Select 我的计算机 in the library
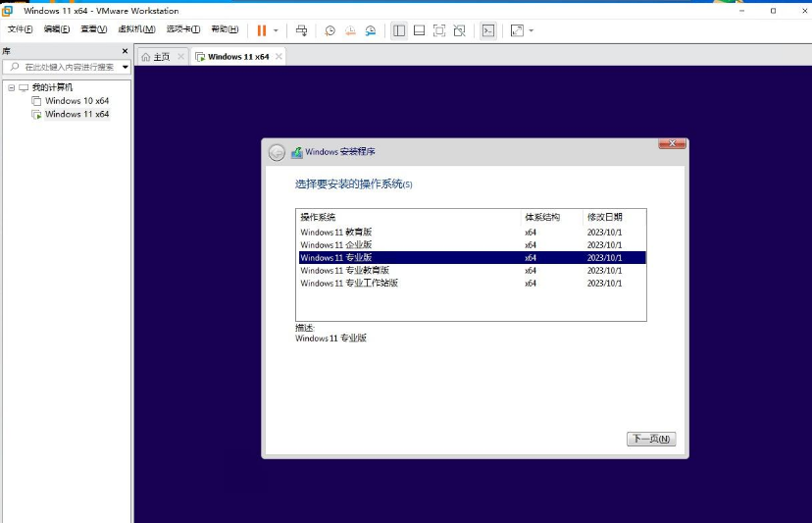The image size is (812, 523). coord(52,87)
